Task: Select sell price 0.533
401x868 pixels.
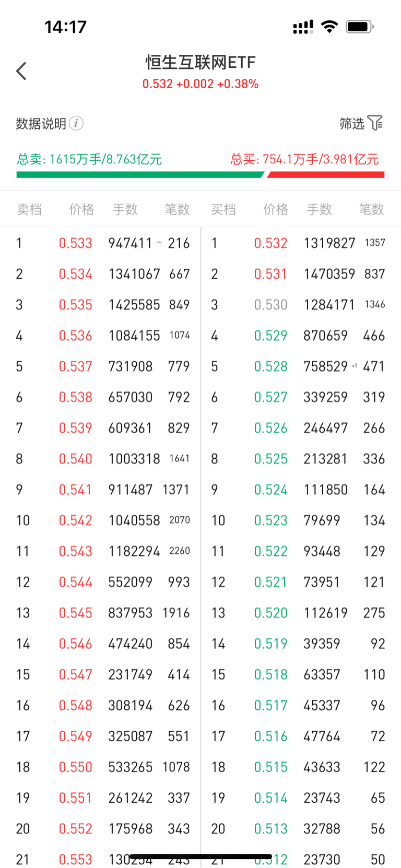Action: 76,243
